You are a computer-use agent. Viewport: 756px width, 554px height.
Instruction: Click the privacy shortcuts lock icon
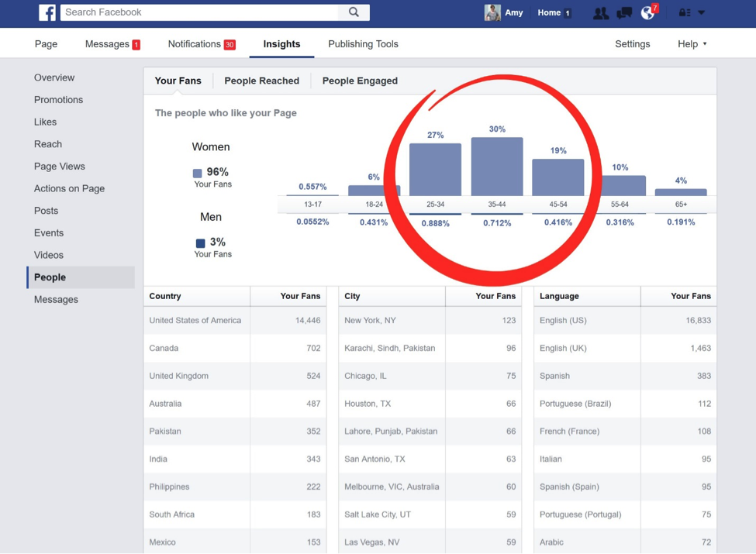click(x=685, y=13)
